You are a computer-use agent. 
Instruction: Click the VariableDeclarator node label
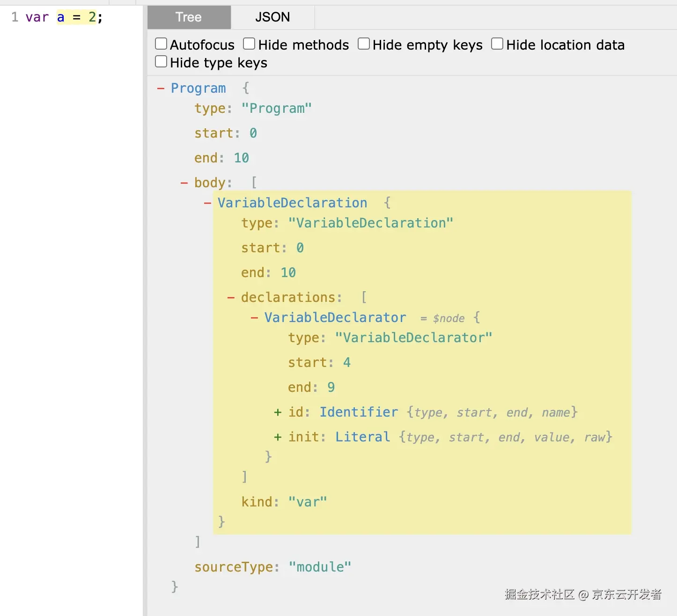[x=335, y=317]
